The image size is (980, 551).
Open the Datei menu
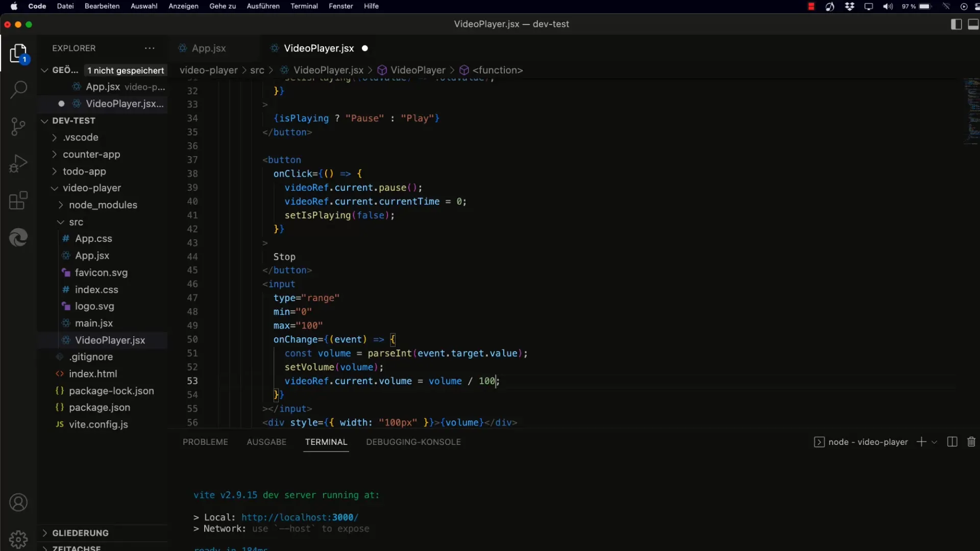(65, 6)
